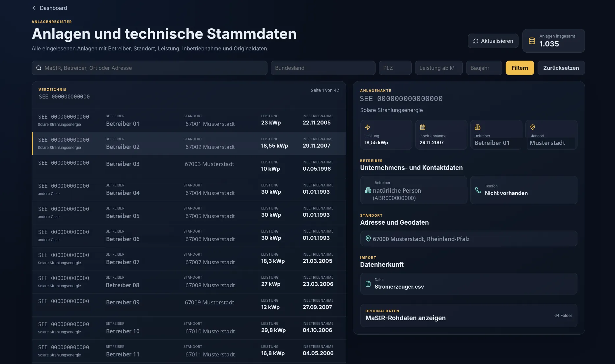Focus the MaStR, Betreiber, Ort search field
The image size is (615, 364).
click(x=150, y=68)
